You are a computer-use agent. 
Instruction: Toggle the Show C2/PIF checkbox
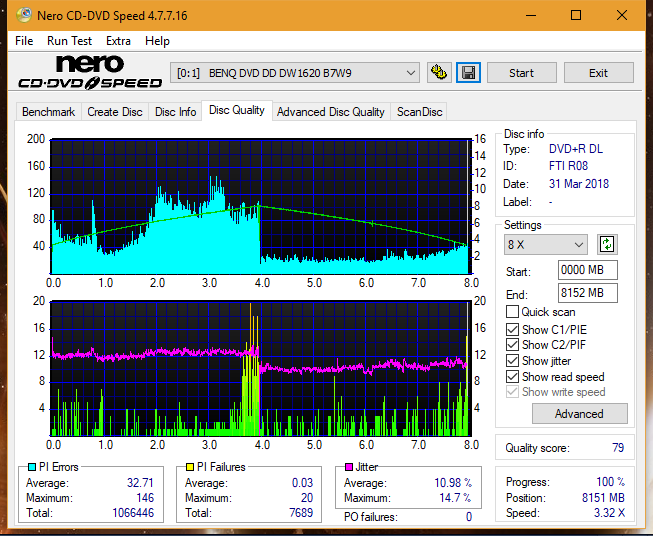click(x=512, y=345)
